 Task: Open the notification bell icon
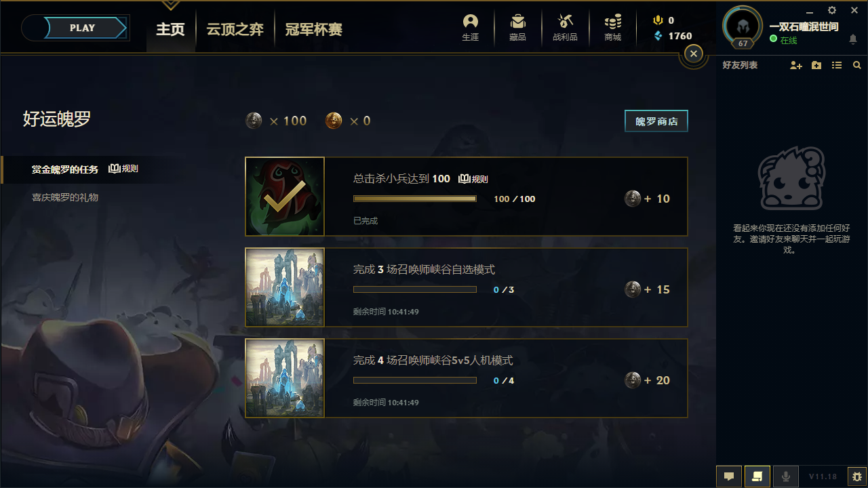[853, 40]
